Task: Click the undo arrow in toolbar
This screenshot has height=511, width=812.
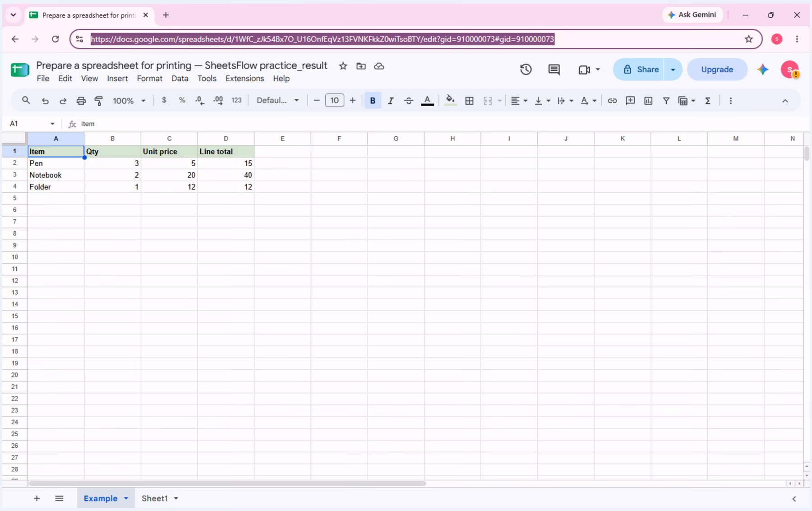Action: point(45,101)
